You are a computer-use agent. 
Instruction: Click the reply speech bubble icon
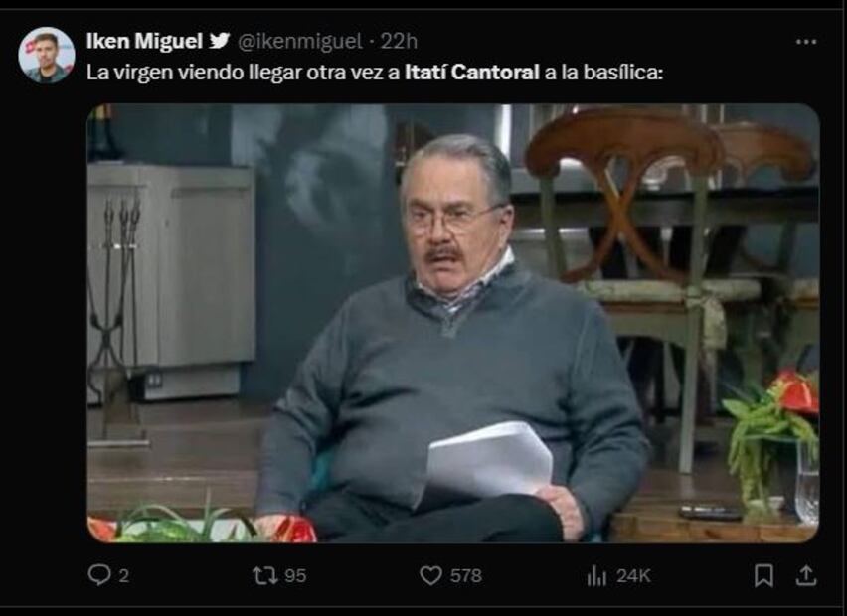coord(99,575)
